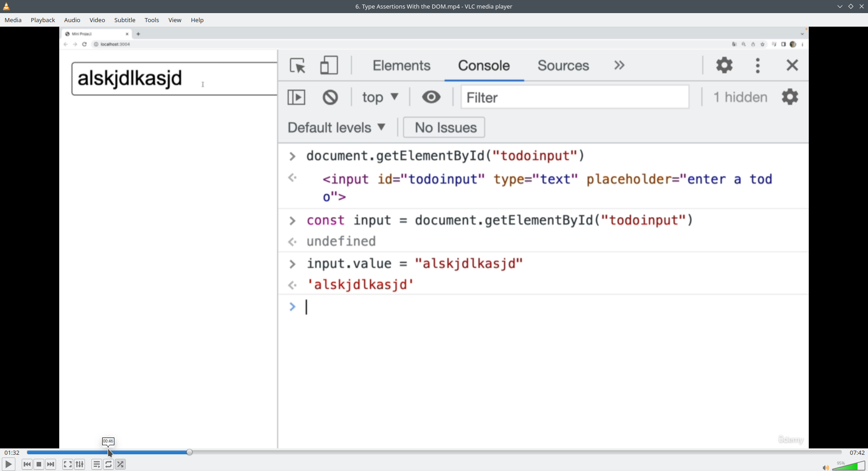Toggle fullscreen video mode
This screenshot has height=471, width=868.
pos(67,464)
